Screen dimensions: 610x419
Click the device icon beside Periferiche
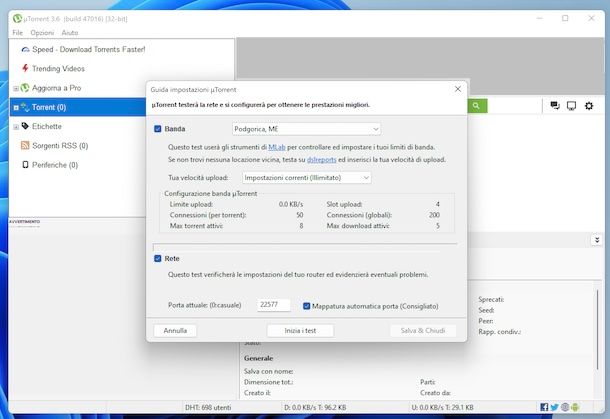click(25, 165)
